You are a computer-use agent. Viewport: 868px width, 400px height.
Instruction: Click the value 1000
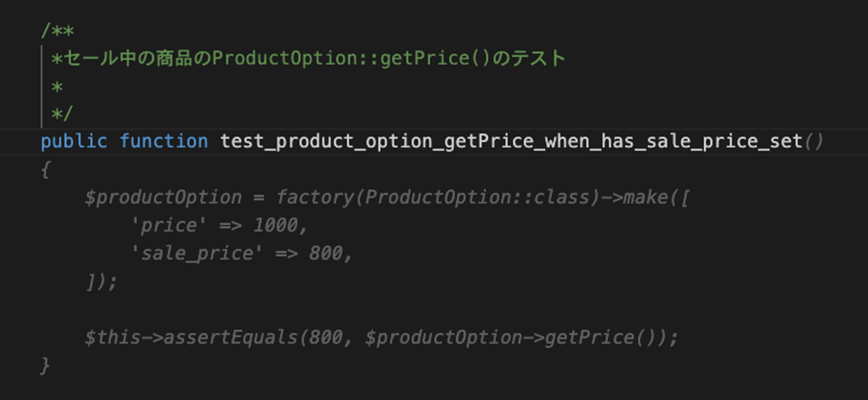pyautogui.click(x=275, y=225)
